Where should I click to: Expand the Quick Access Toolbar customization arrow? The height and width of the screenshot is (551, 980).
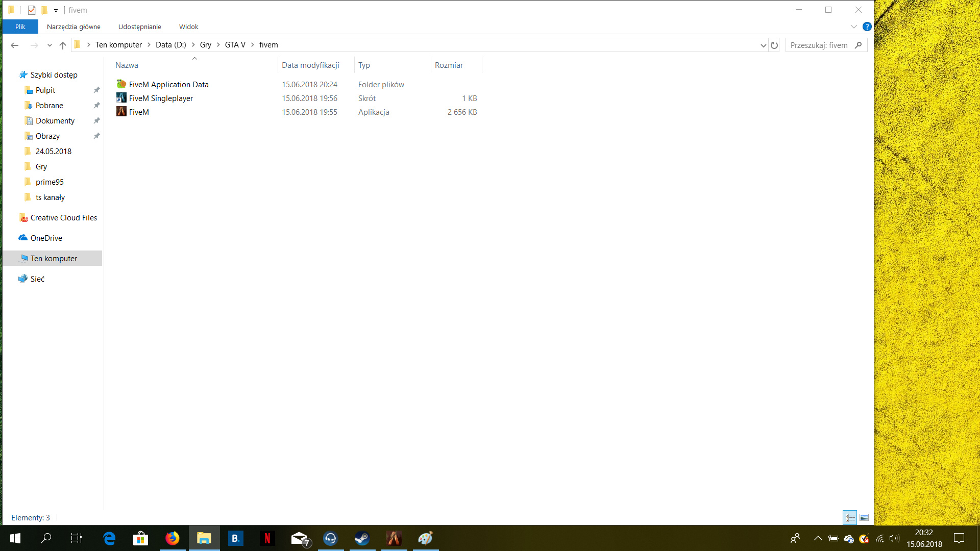(x=56, y=10)
